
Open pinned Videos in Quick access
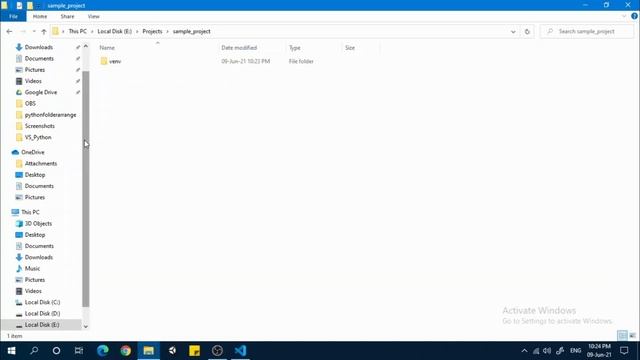33,81
